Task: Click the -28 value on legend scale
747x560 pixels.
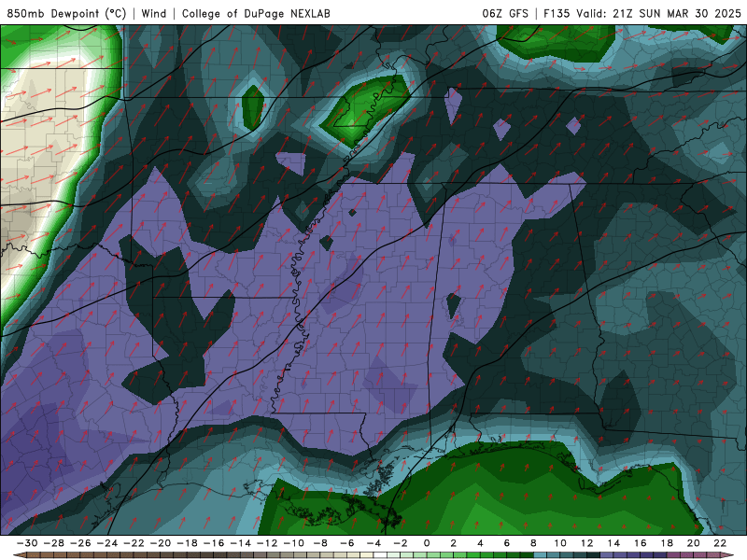Action: coord(54,543)
